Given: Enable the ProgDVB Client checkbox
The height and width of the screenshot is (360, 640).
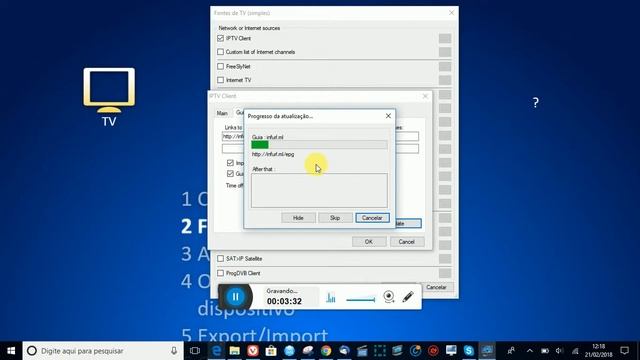Looking at the screenshot, I should 221,273.
